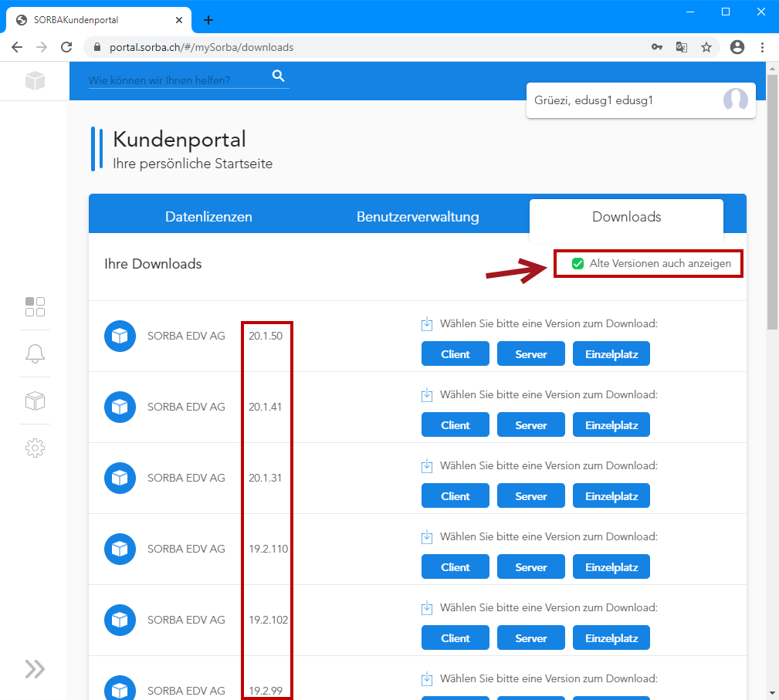Open settings gear in the sidebar

coord(35,448)
